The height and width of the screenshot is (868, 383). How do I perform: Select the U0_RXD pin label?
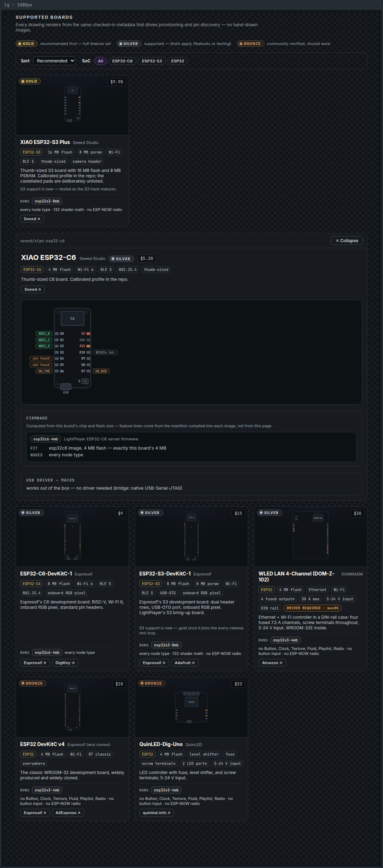coord(101,371)
